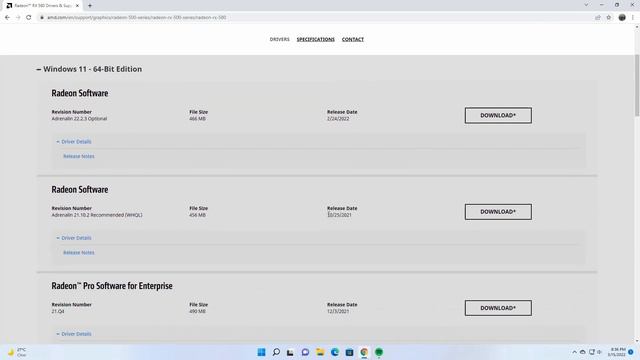Open the Chrome profile avatar menu
Viewport: 640px width, 360px height.
click(x=622, y=18)
